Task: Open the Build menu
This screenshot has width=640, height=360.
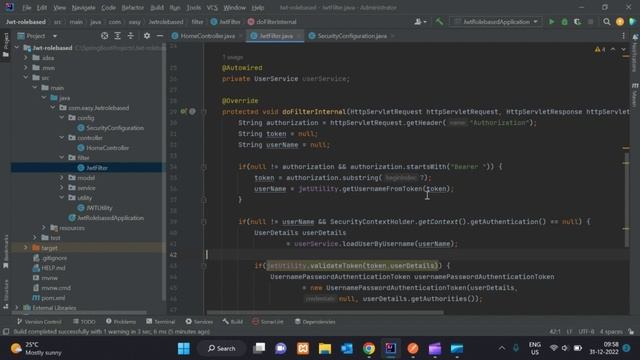Action: pyautogui.click(x=157, y=7)
